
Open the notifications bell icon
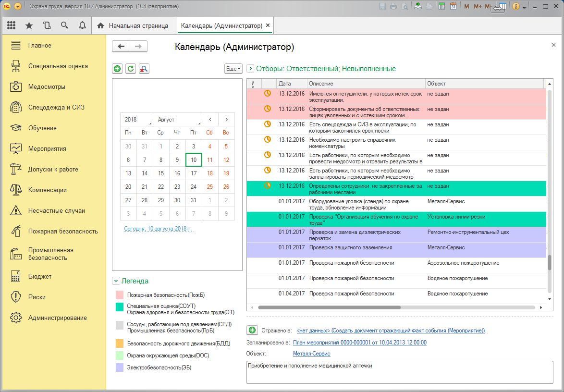[82, 25]
